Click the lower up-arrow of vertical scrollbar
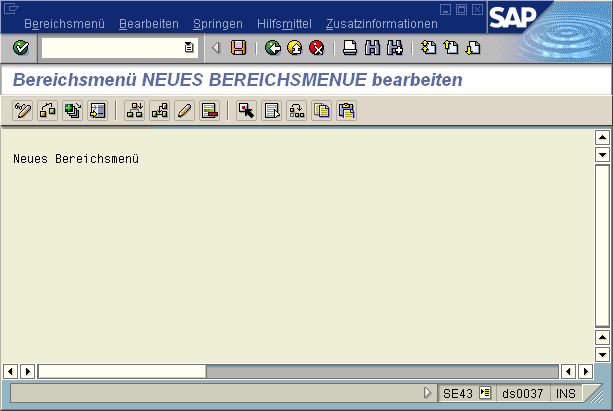The height and width of the screenshot is (411, 613). [602, 337]
